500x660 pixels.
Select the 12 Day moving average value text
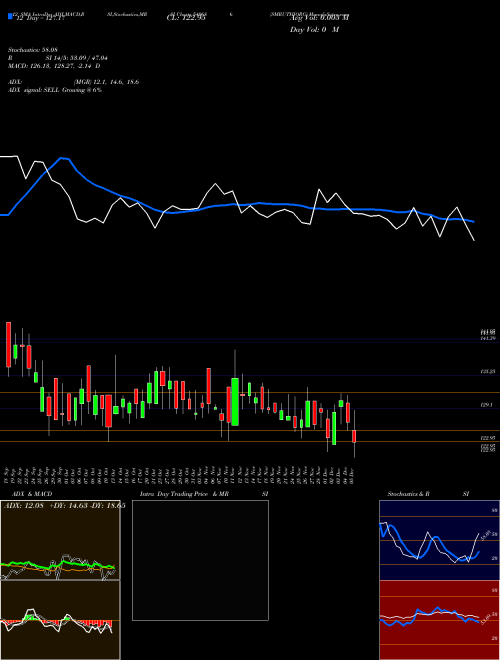click(x=40, y=18)
